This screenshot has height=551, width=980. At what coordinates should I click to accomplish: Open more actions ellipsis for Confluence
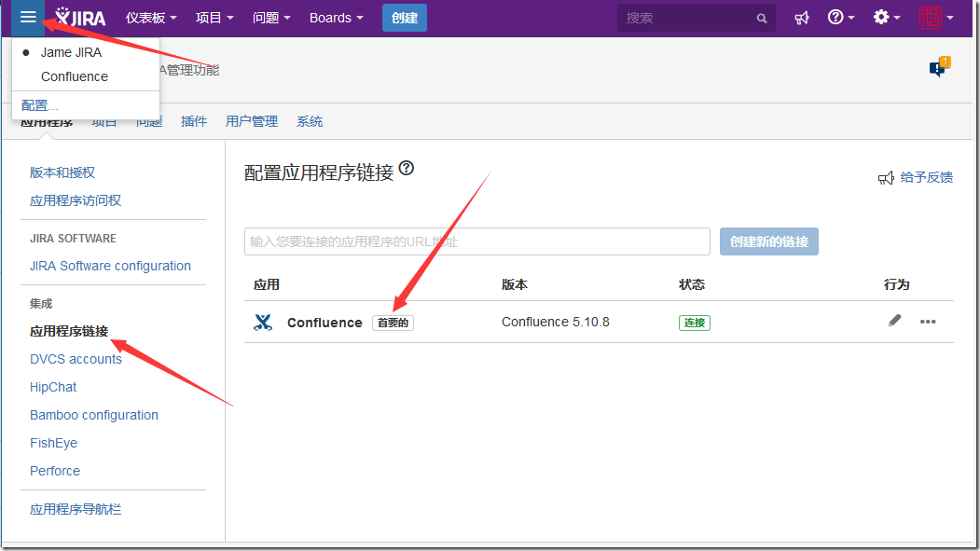928,322
